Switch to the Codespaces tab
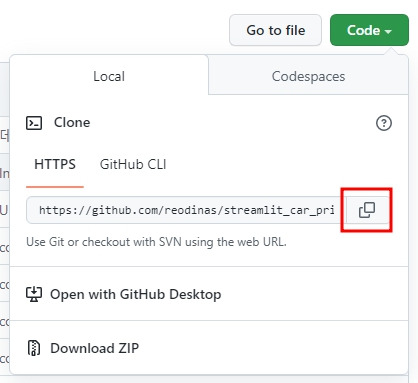Screen dimensions: 418x383 (308, 76)
